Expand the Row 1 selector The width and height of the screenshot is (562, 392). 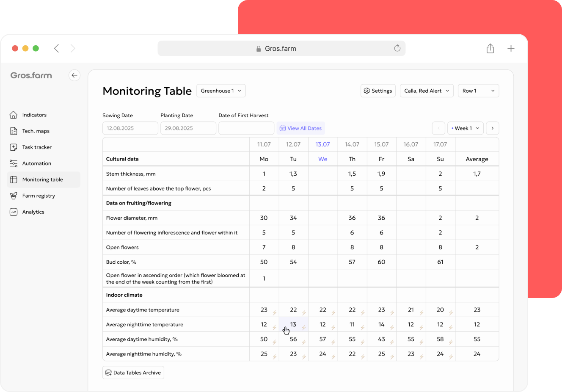pyautogui.click(x=478, y=91)
